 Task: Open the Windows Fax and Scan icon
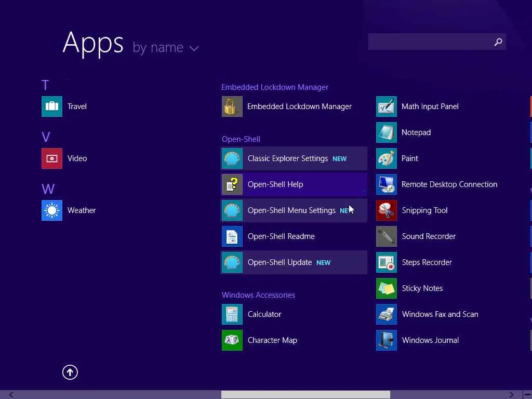click(387, 314)
